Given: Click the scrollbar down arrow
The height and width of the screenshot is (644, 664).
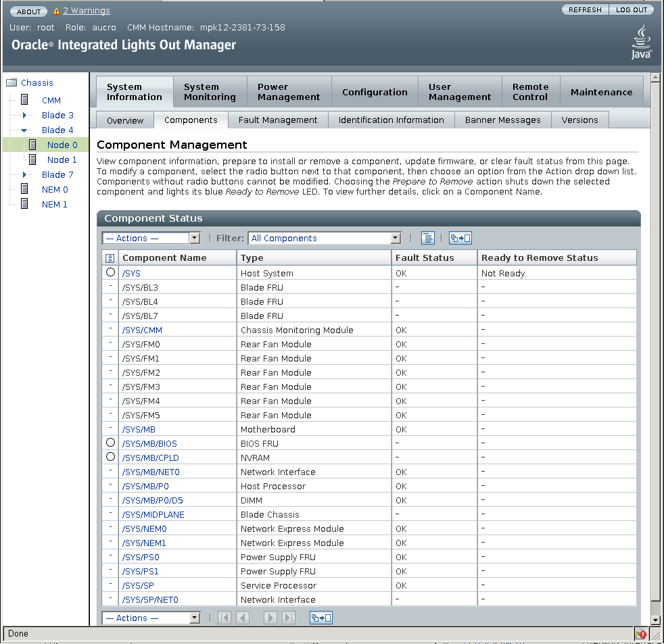Looking at the screenshot, I should pyautogui.click(x=655, y=620).
